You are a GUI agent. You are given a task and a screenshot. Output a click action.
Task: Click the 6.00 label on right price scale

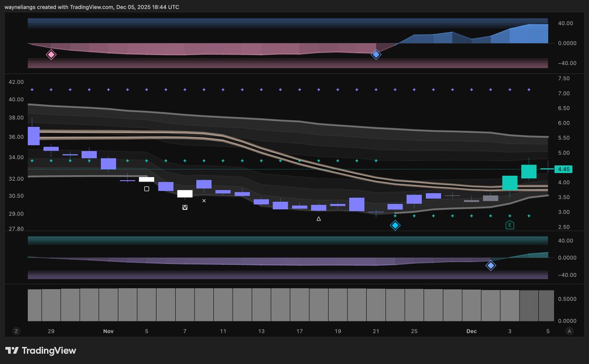click(x=563, y=123)
